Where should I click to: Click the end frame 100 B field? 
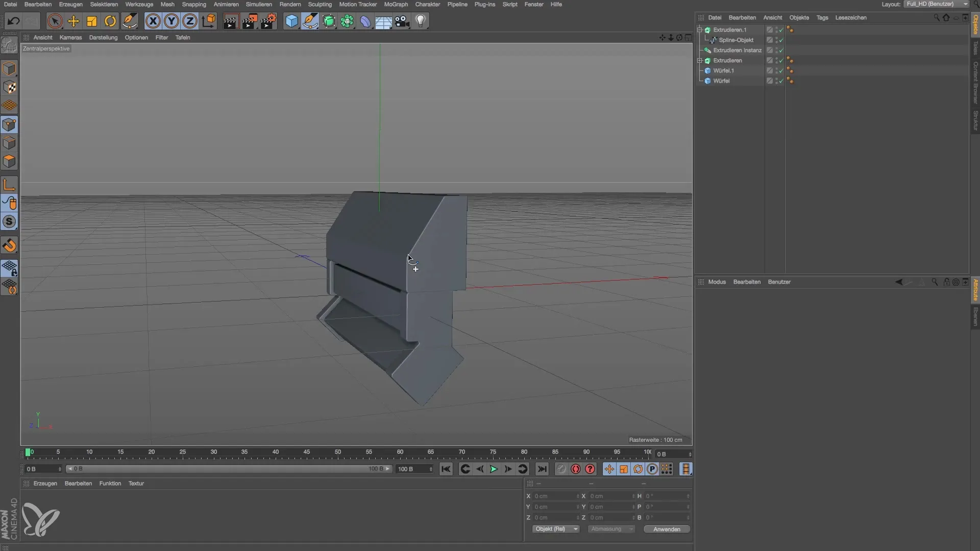[x=414, y=469]
